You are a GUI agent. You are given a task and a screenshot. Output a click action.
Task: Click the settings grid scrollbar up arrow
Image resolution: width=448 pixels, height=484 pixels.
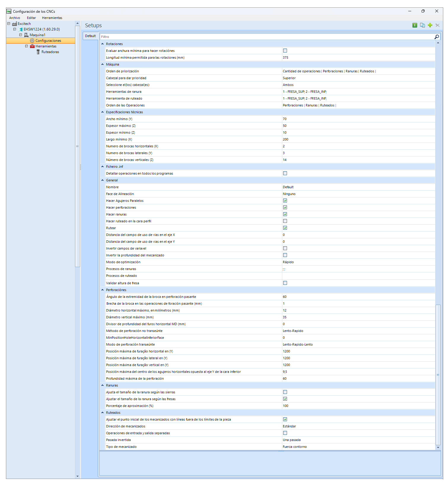(x=438, y=43)
